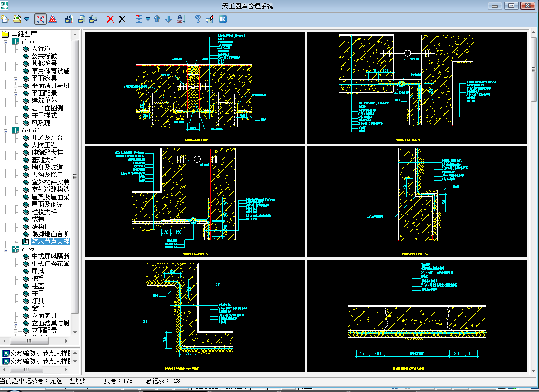
Task: Select the bottom-left L-shaped waterproofing thumbnail
Action: click(195, 316)
